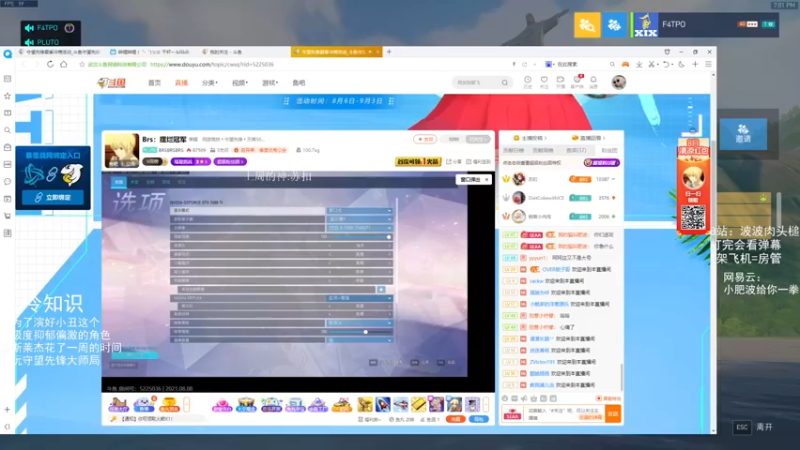Open user avatar in site header
The image size is (800, 450).
(618, 82)
